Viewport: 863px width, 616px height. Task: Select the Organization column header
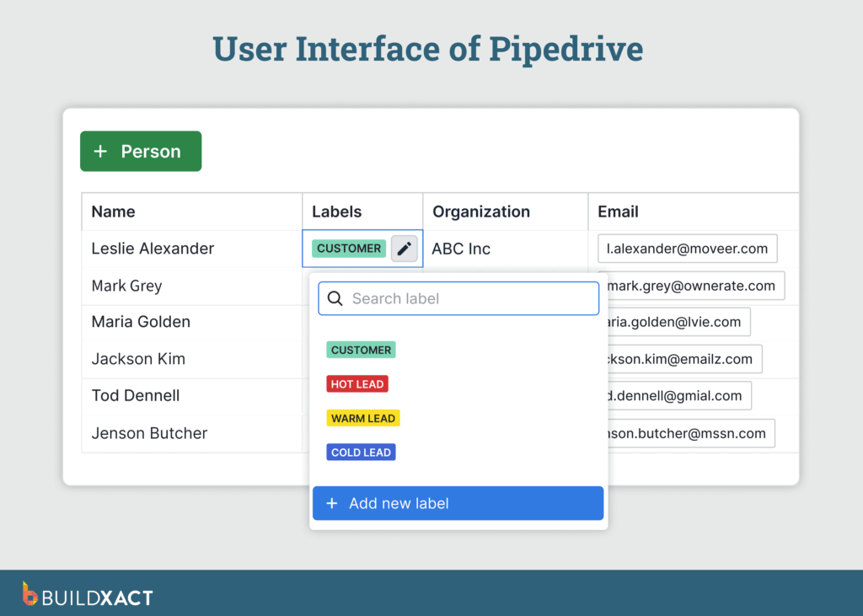[x=480, y=212]
